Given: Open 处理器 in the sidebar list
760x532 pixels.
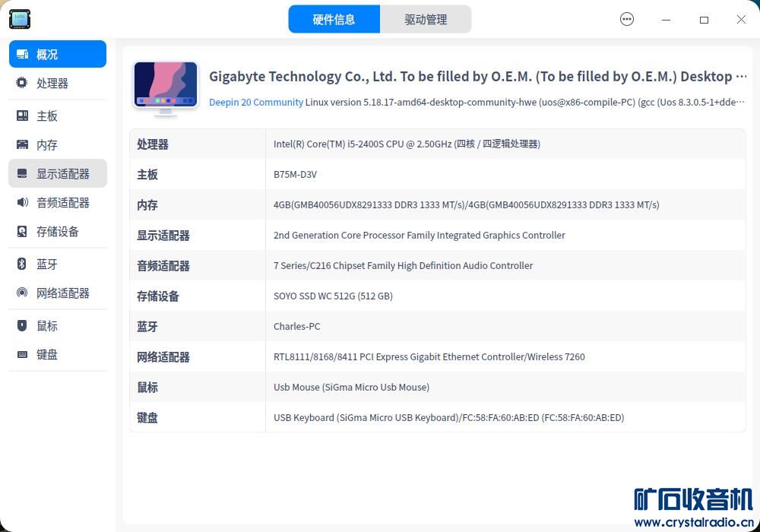Looking at the screenshot, I should coord(58,83).
